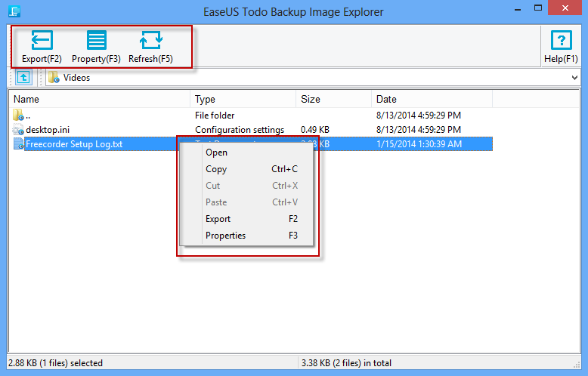Sort the list by the Type column header

tap(243, 99)
